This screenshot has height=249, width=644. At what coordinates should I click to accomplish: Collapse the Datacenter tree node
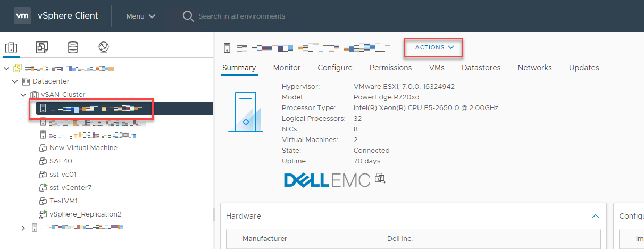coord(14,81)
